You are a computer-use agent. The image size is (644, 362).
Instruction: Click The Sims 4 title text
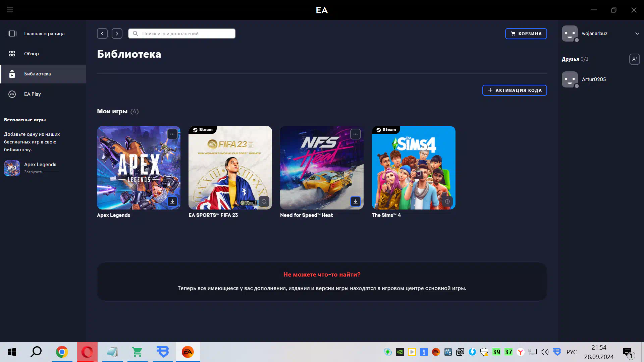coord(386,215)
